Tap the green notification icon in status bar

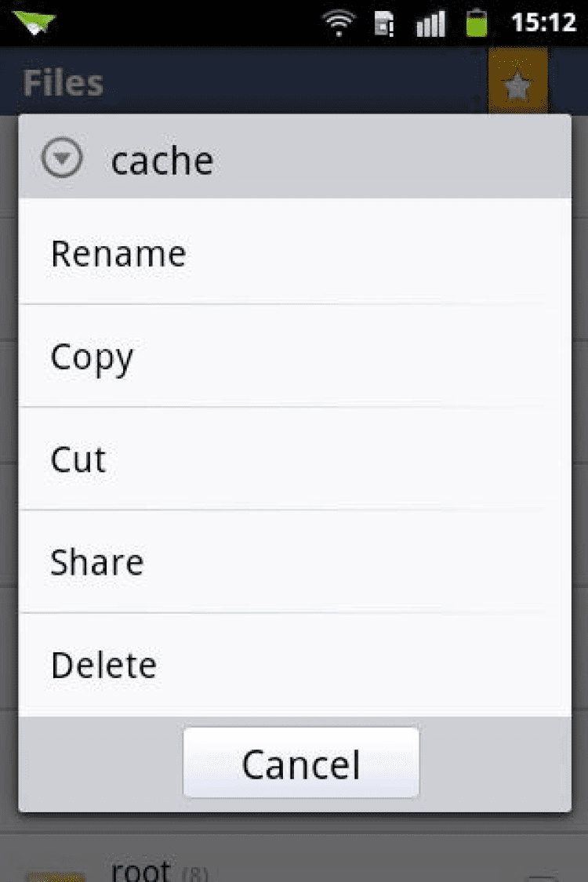34,21
